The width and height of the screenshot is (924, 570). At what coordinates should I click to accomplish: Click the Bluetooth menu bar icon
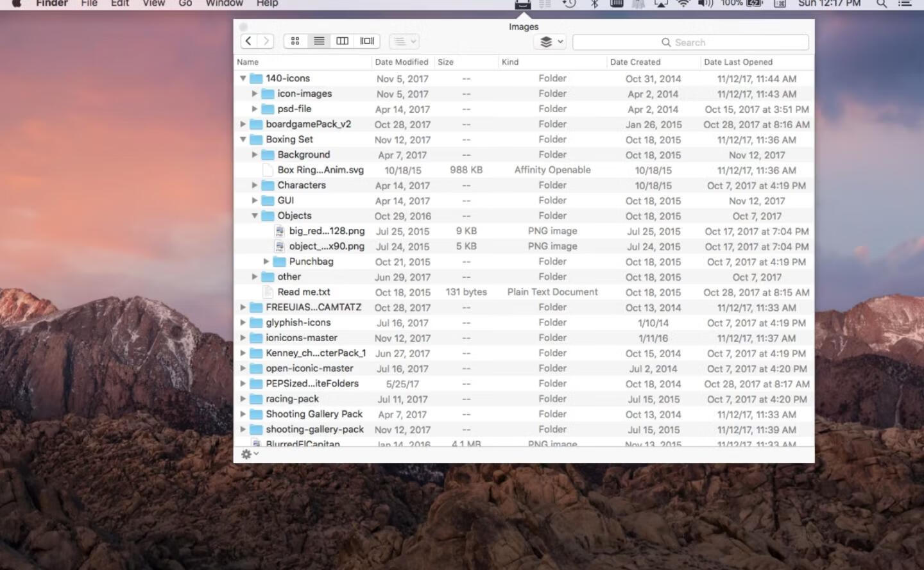(x=594, y=3)
